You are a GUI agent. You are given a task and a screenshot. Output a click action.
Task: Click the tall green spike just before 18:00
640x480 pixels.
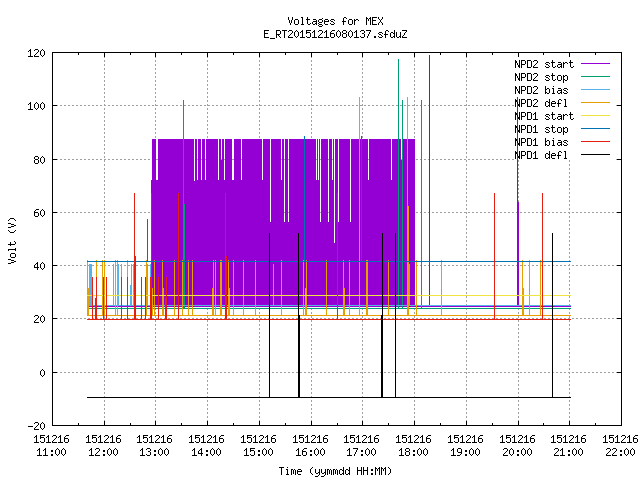click(x=398, y=184)
